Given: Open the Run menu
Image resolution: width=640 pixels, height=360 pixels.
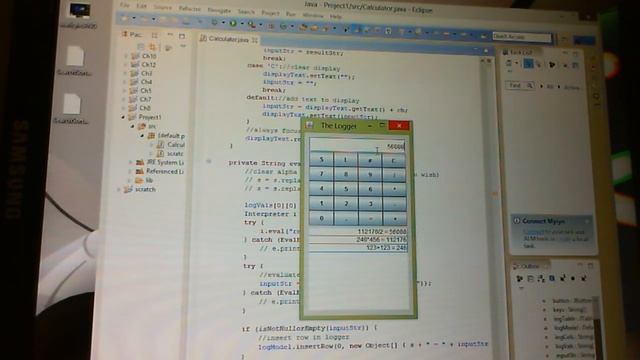Looking at the screenshot, I should pyautogui.click(x=291, y=14).
